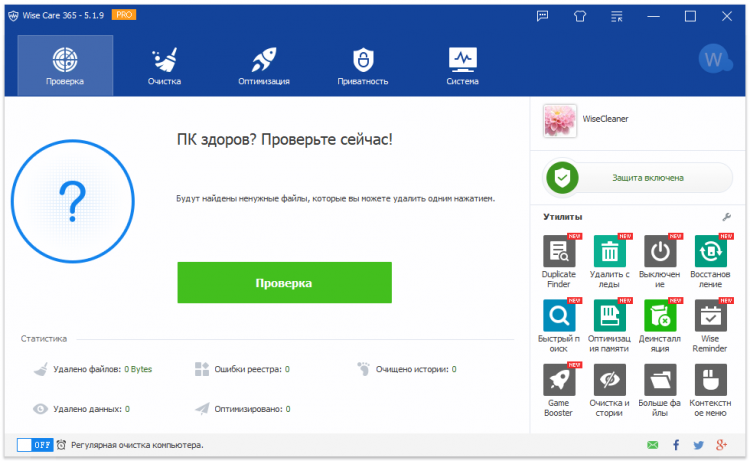The height and width of the screenshot is (461, 750).
Task: Click the Защита включена protection toggle
Action: click(638, 178)
